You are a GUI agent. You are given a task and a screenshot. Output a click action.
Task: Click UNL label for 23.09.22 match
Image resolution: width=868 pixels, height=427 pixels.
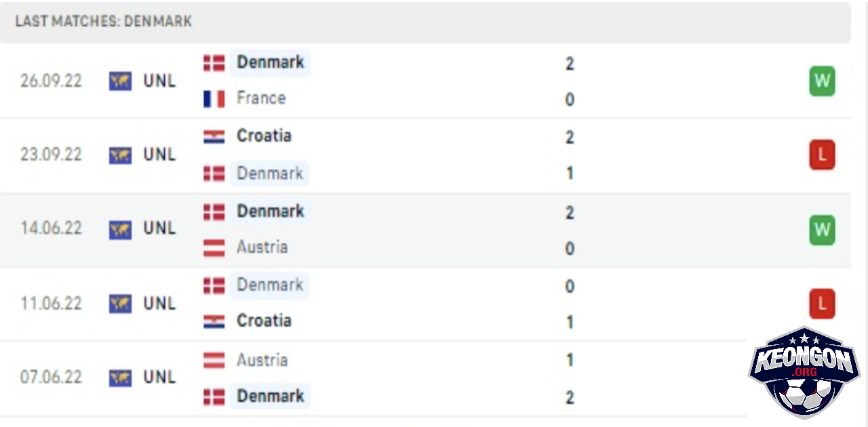tap(159, 155)
